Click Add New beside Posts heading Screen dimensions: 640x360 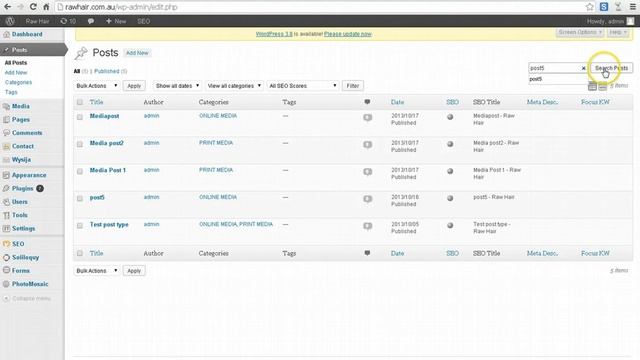pos(137,53)
